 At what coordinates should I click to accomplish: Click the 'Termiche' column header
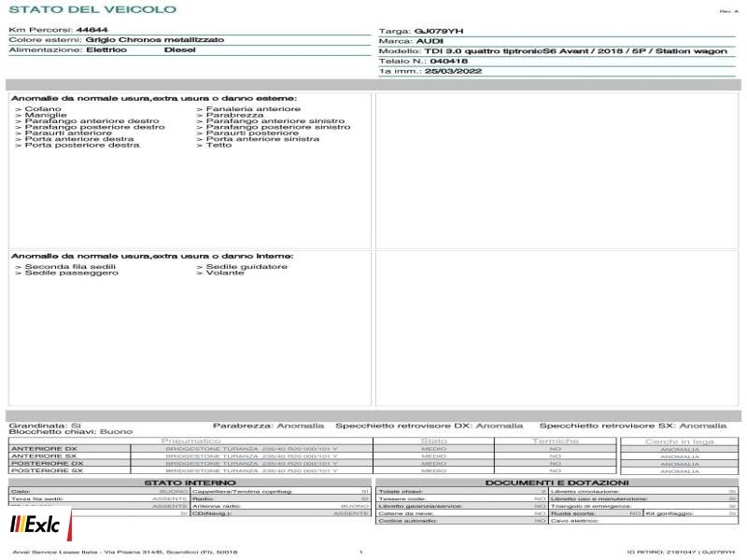coord(556,441)
